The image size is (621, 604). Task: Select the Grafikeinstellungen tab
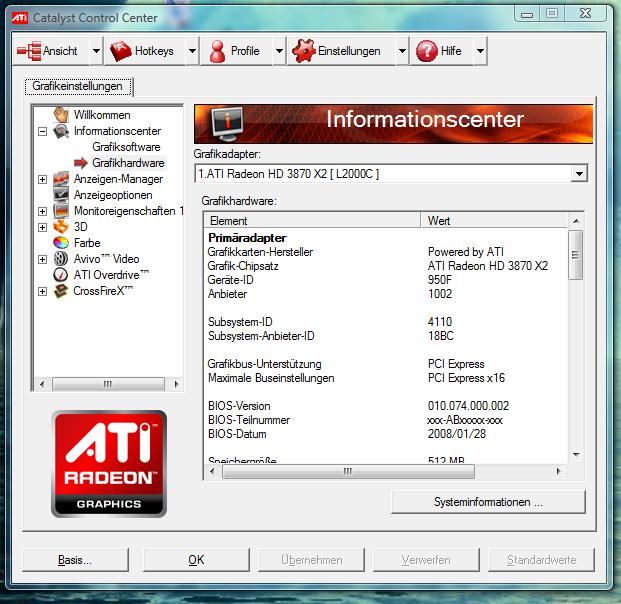(78, 86)
